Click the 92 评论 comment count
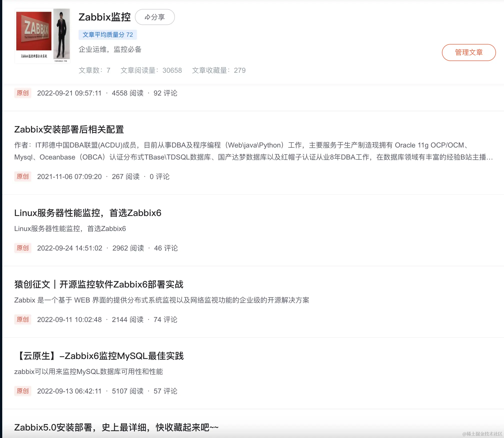 pyautogui.click(x=165, y=93)
